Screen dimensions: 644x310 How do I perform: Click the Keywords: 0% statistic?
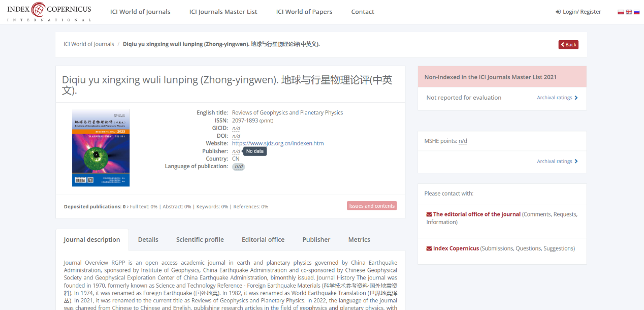coord(212,207)
